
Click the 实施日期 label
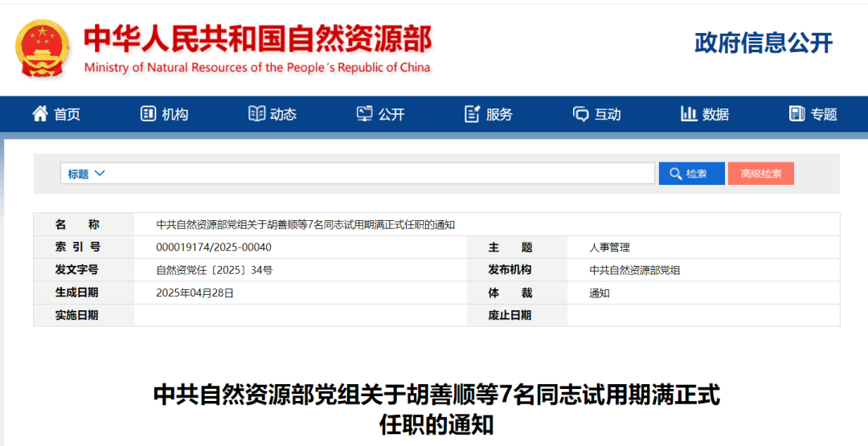77,315
